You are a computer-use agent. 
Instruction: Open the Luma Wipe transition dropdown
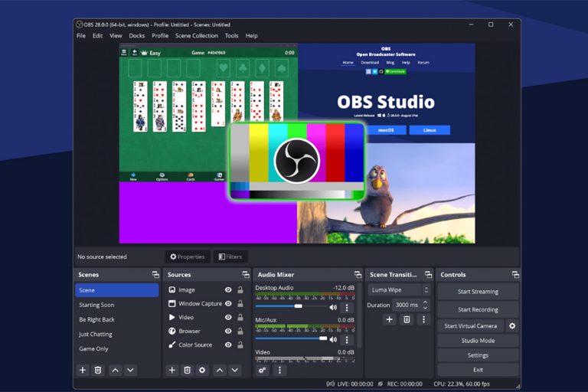[x=399, y=289]
